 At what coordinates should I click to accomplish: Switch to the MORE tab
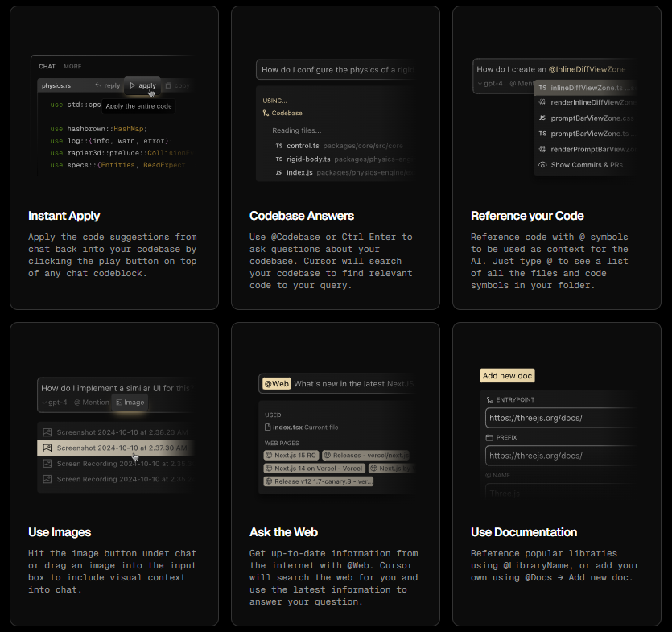[72, 67]
